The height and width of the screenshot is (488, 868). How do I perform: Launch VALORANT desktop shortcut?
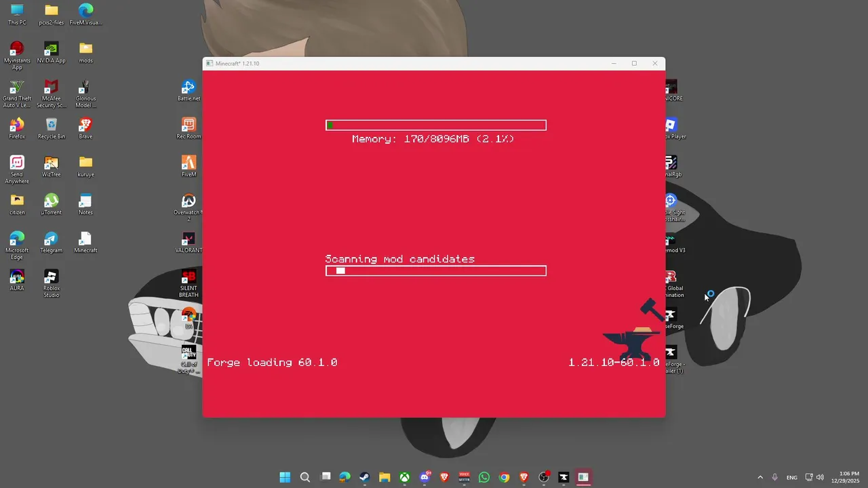click(x=189, y=242)
